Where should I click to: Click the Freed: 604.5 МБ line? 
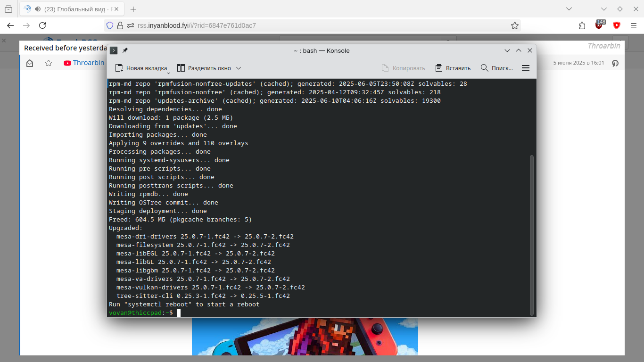pos(181,220)
